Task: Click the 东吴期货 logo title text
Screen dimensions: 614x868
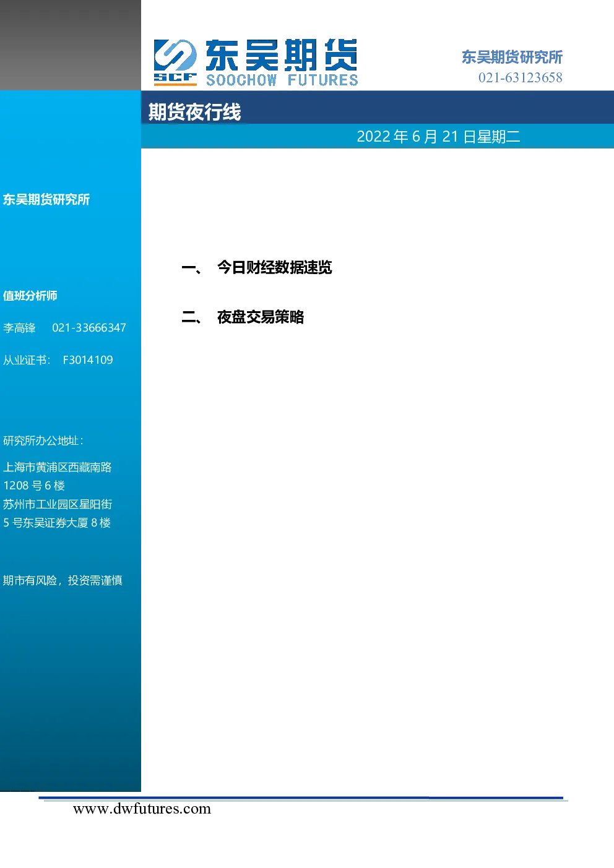Action: click(x=282, y=55)
